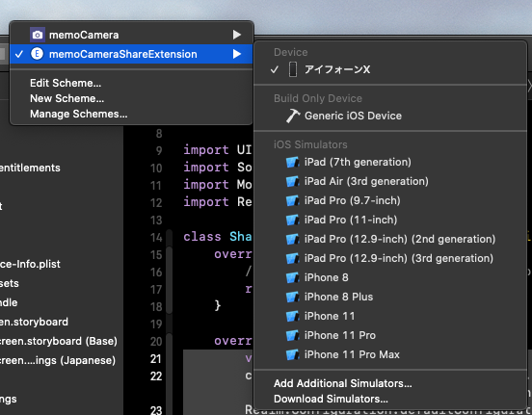Image resolution: width=532 pixels, height=415 pixels.
Task: Click the phone icon next to アイフォーンX
Action: point(292,69)
